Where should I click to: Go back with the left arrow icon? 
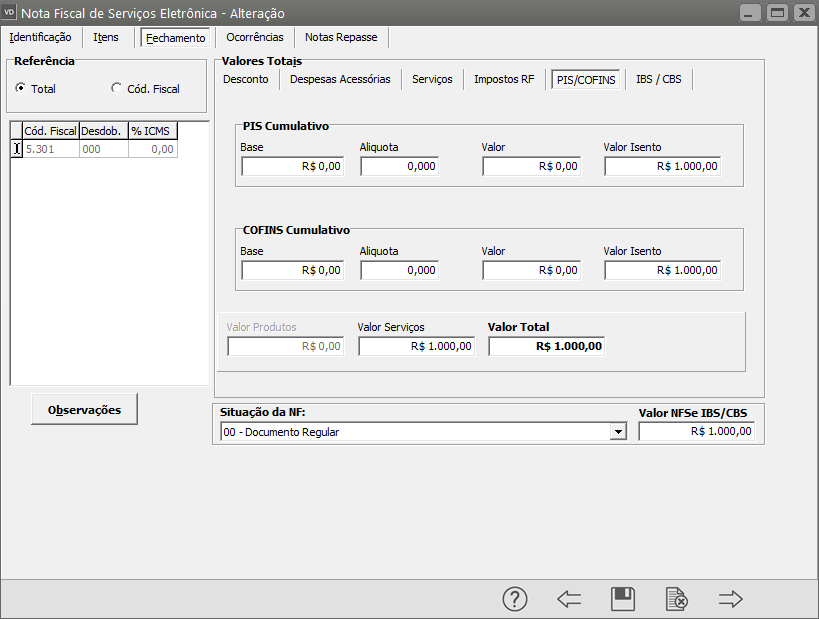click(x=569, y=599)
